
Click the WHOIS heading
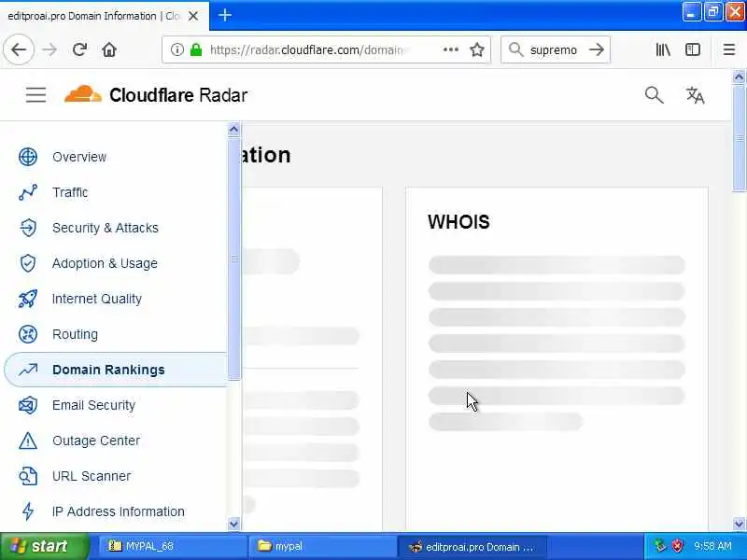[458, 222]
